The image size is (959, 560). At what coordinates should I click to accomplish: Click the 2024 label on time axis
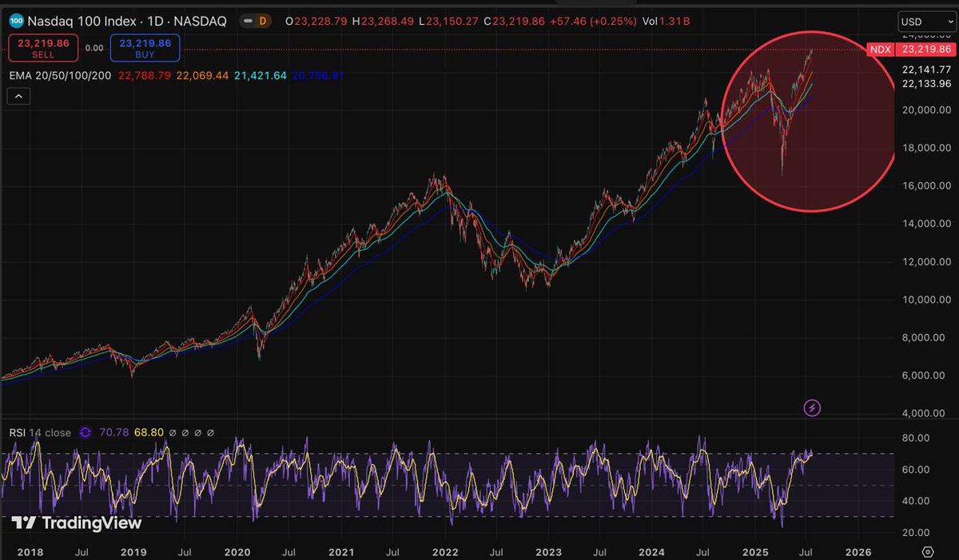(x=652, y=552)
